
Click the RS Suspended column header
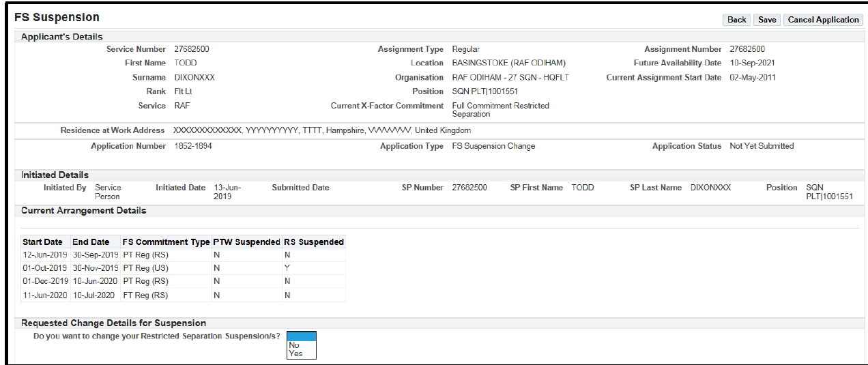(314, 242)
